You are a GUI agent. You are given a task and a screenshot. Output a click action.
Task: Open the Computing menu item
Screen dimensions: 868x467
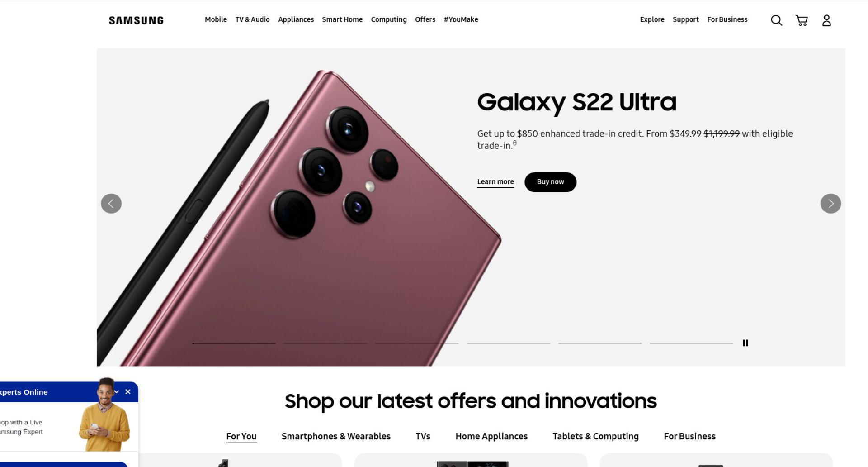(x=389, y=19)
